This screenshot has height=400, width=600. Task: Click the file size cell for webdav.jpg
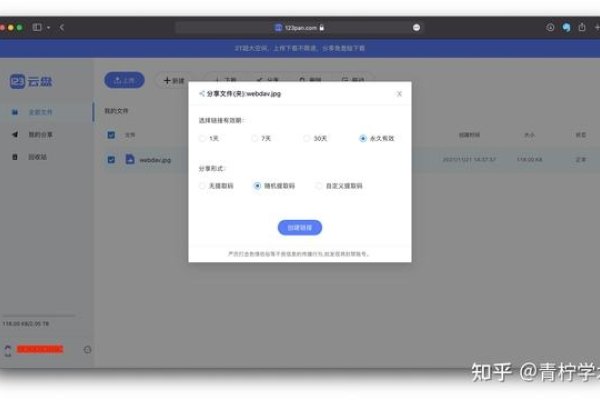530,159
